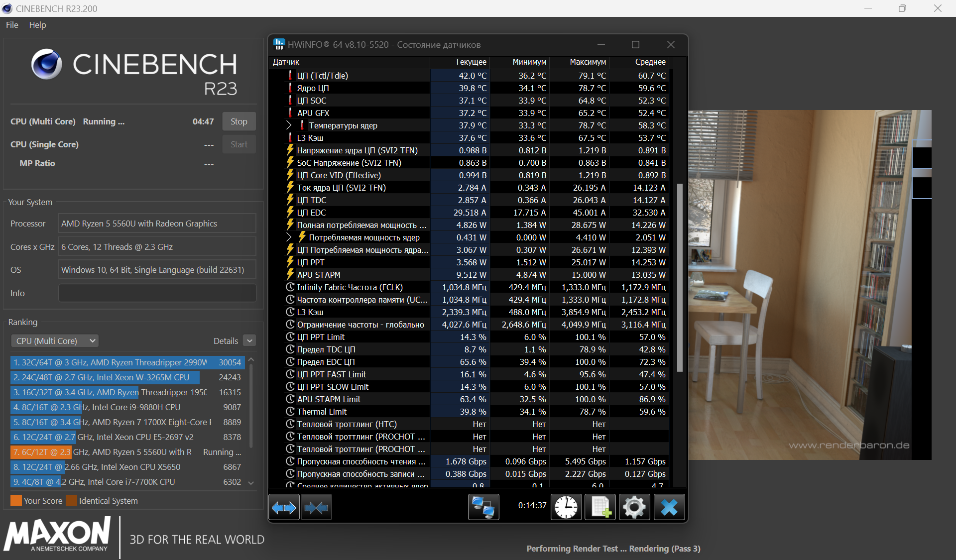Click the sensor logging file icon
The height and width of the screenshot is (560, 956).
(600, 508)
